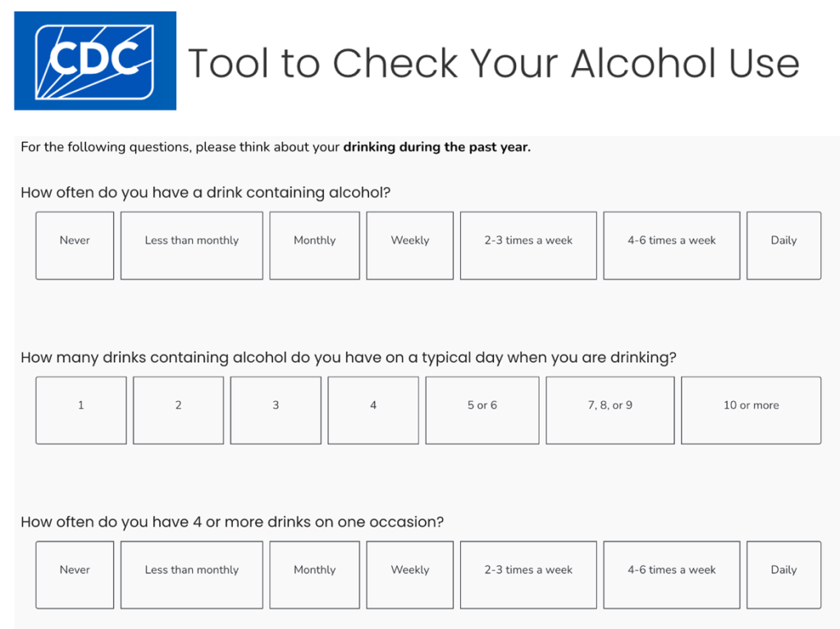Select 'Daily' for 4+ drinks question
Screen dimensions: 840x629
point(783,574)
